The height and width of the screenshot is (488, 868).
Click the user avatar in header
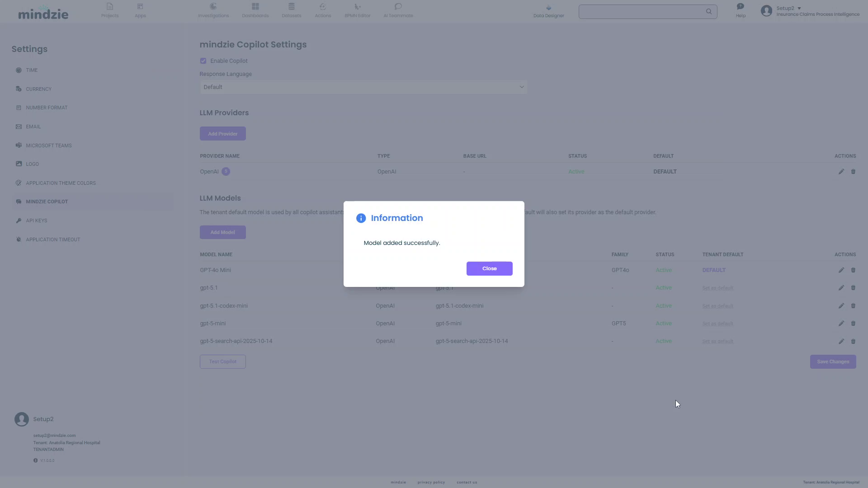pos(766,11)
